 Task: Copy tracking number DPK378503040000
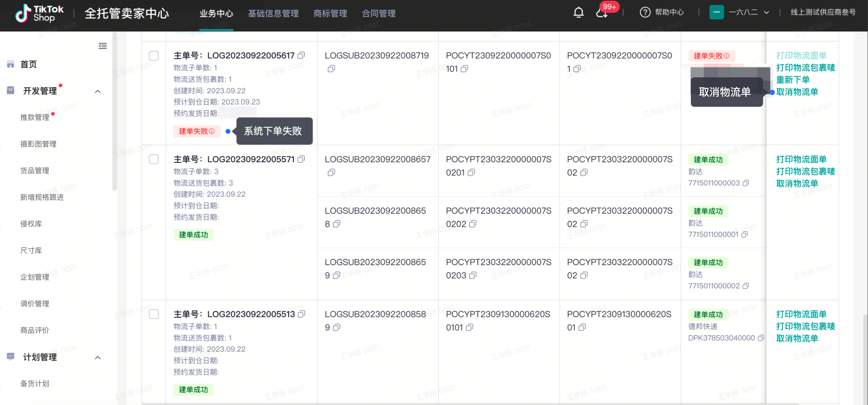coord(760,338)
